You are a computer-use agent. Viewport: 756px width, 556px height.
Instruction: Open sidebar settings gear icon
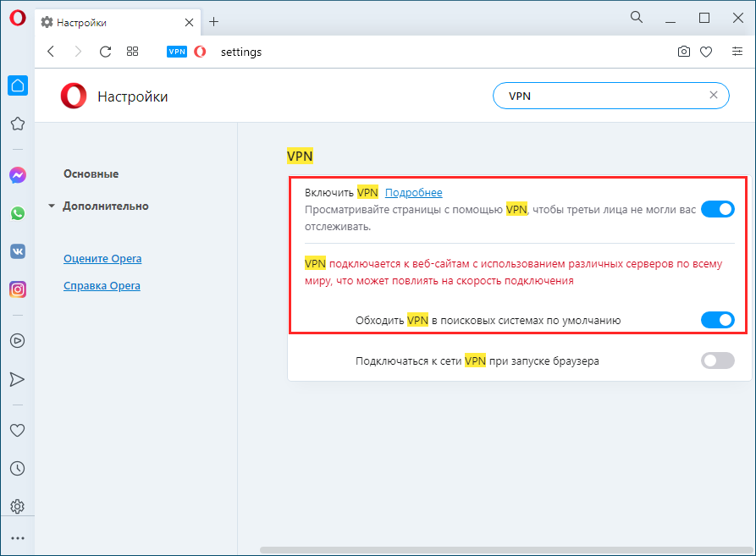18,506
